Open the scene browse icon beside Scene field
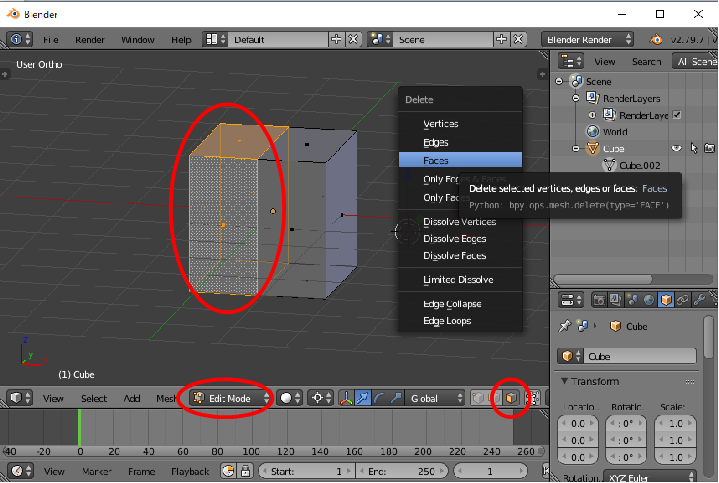Image resolution: width=719 pixels, height=483 pixels. (381, 39)
